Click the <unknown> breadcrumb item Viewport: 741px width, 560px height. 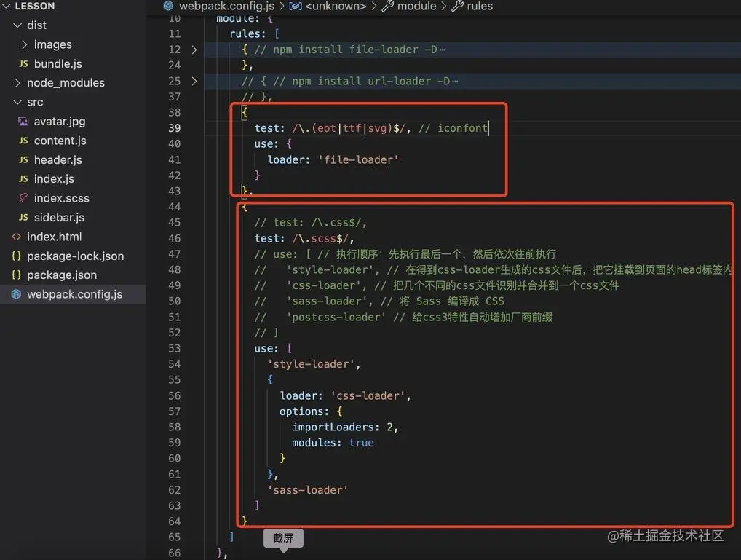coord(336,6)
